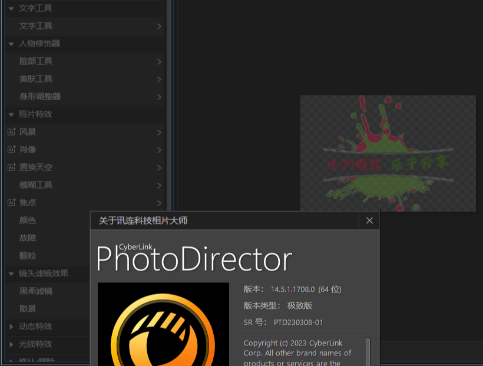
Task: Open the 置换天空 chevron arrow
Action: 159,167
